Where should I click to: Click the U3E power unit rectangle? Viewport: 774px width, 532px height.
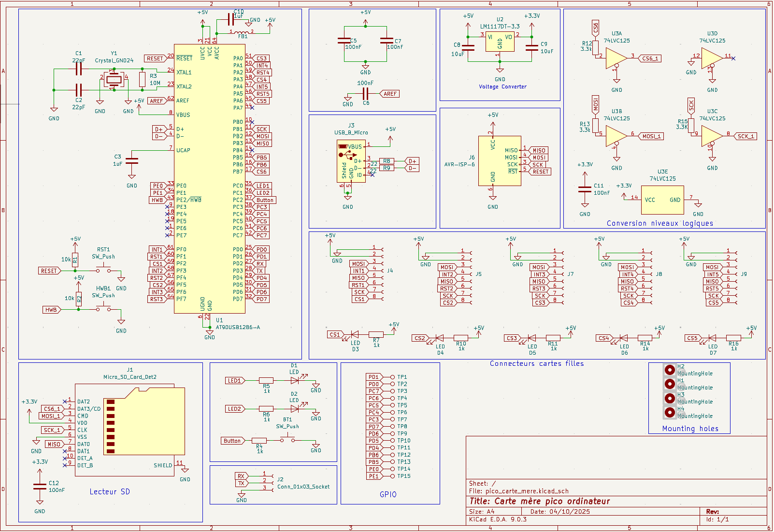click(662, 200)
